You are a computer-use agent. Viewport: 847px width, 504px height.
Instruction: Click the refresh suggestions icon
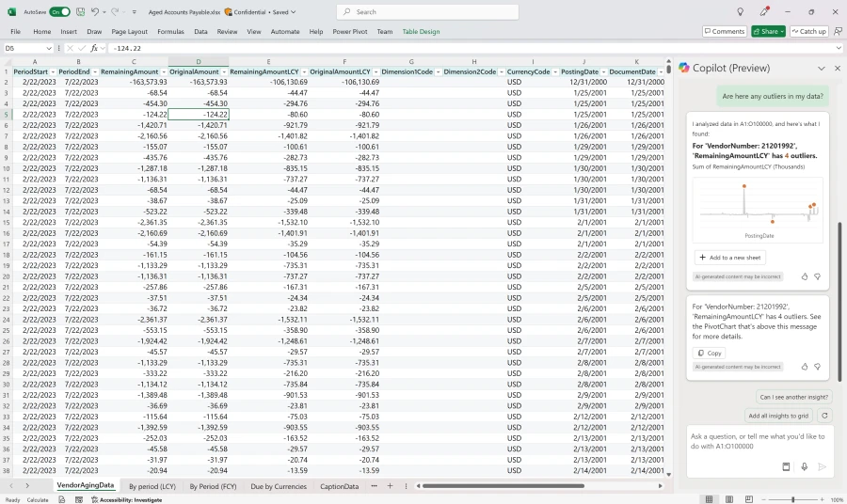824,416
